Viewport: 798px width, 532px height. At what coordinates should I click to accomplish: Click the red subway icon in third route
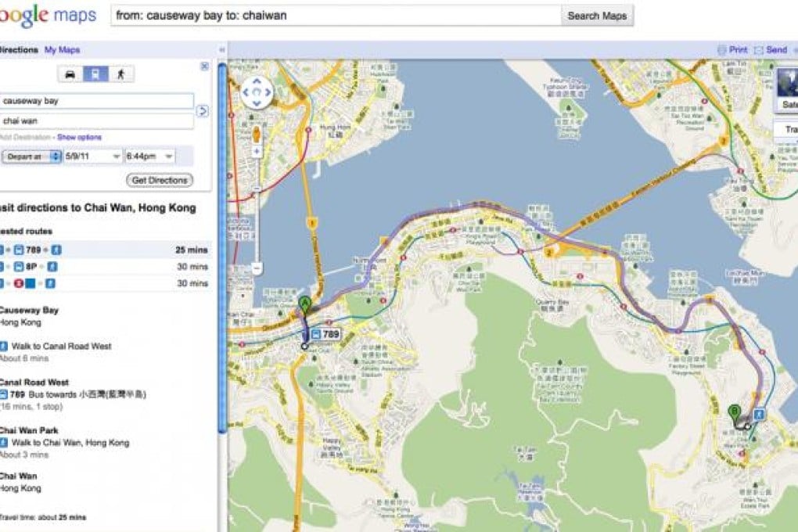coord(19,283)
